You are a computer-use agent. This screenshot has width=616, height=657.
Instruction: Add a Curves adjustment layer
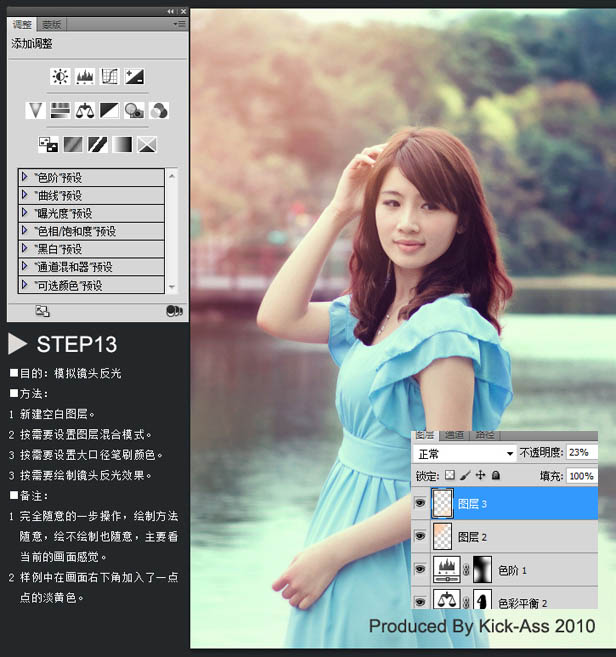109,76
